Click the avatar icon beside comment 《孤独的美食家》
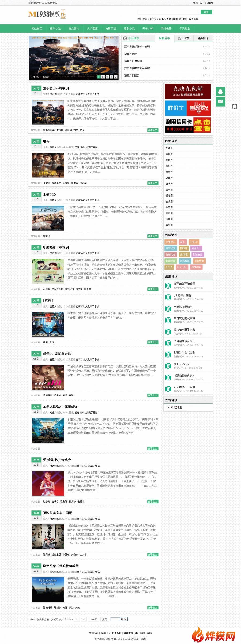The image size is (241, 644). (x=168, y=377)
